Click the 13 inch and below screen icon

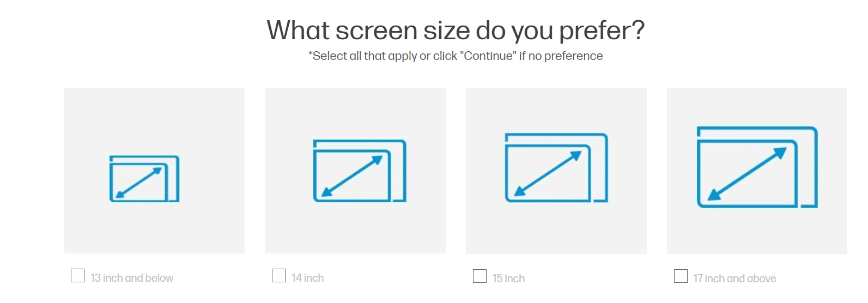[x=144, y=179]
